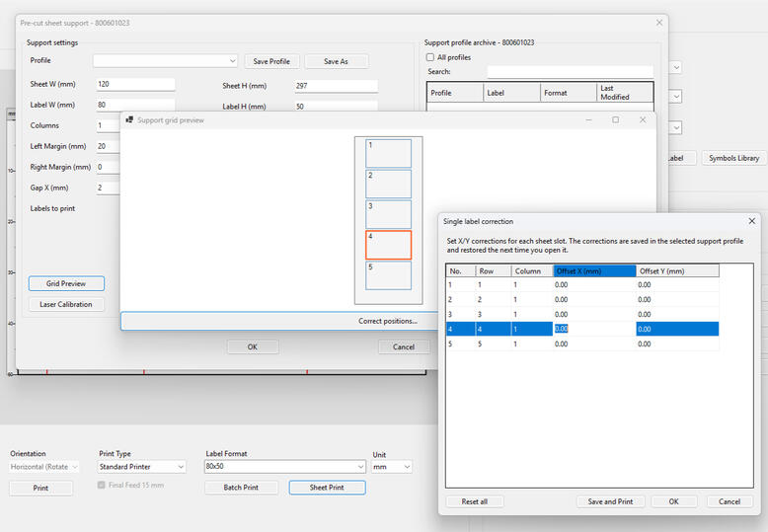Click the Label column header in archive
Image resolution: width=768 pixels, height=532 pixels.
(512, 92)
